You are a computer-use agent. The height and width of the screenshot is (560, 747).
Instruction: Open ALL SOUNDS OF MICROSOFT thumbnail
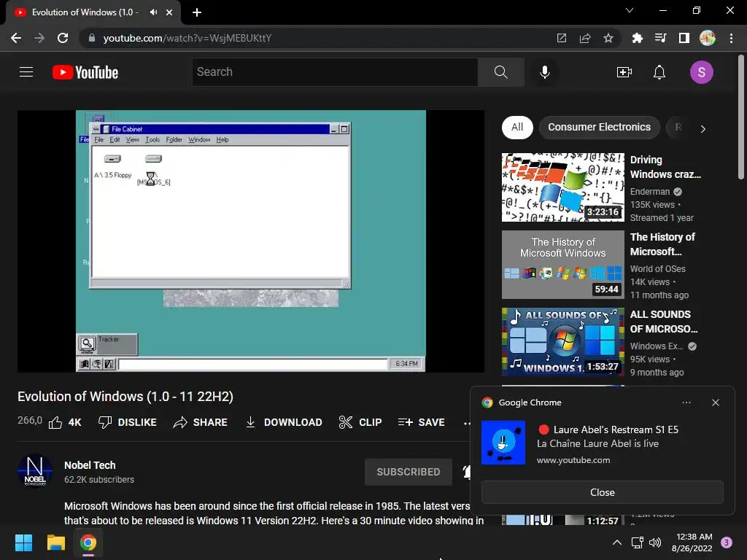point(562,341)
